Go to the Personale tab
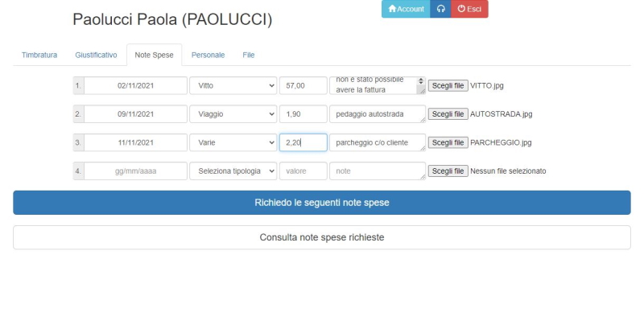This screenshot has height=325, width=644. 208,55
